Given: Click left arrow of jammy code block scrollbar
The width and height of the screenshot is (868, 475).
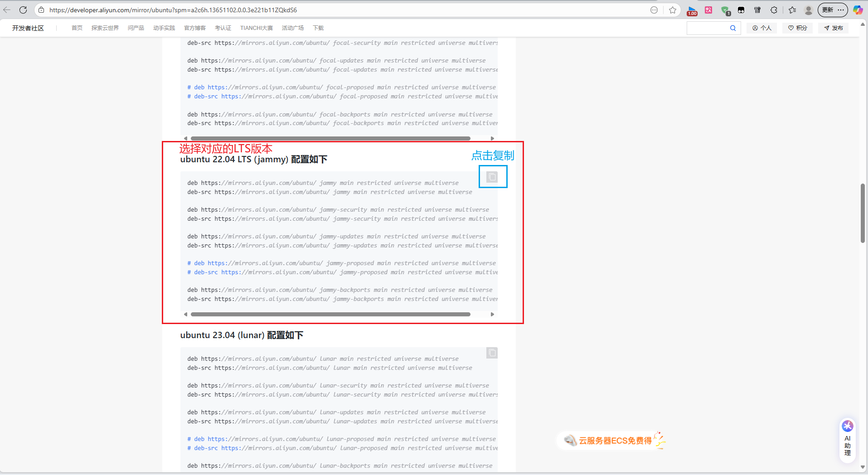Looking at the screenshot, I should [185, 314].
